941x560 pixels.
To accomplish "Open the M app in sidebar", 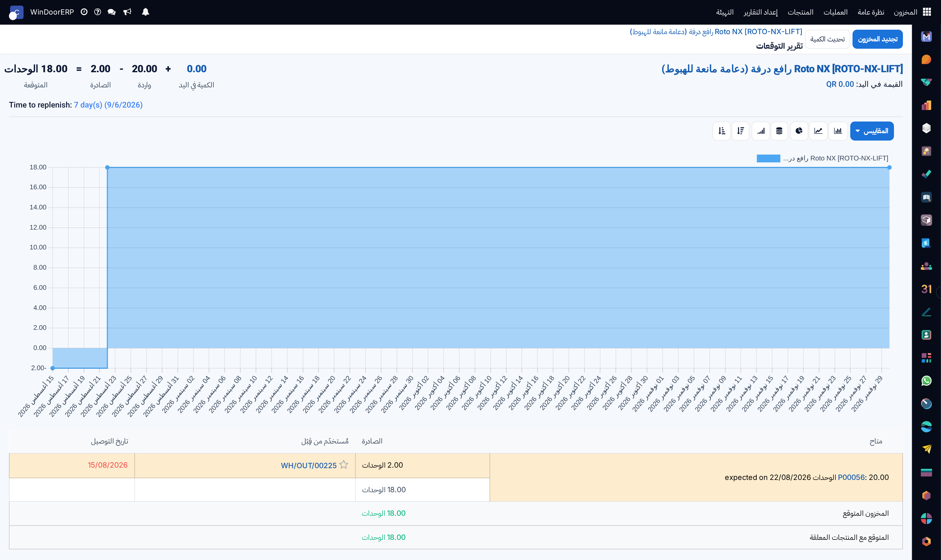I will 926,37.
